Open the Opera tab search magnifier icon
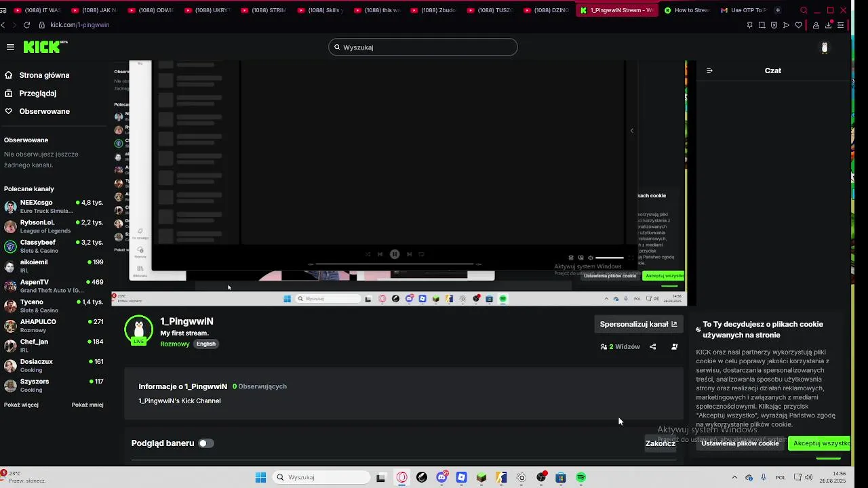The height and width of the screenshot is (488, 868). [804, 10]
